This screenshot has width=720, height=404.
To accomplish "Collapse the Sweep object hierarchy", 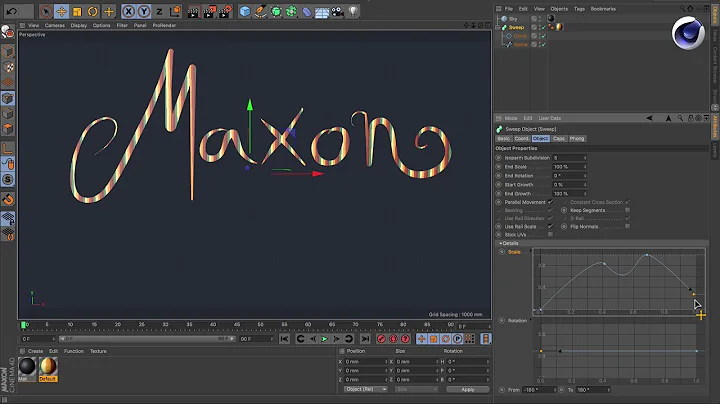I will click(x=498, y=28).
